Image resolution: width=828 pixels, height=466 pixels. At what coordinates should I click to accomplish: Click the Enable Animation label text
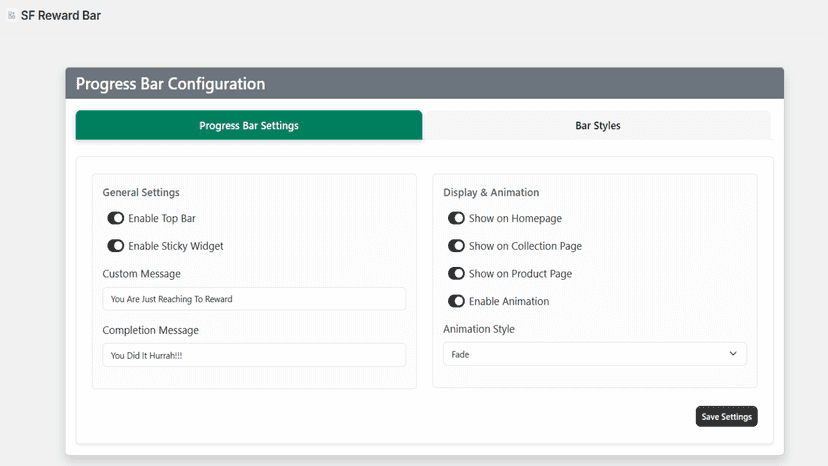pos(509,301)
